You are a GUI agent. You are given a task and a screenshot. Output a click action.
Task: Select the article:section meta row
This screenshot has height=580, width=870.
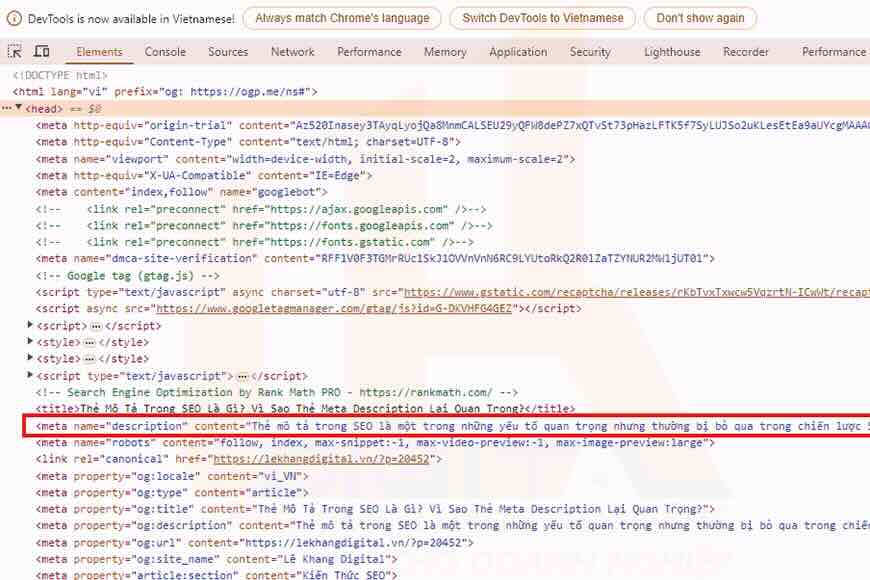[216, 575]
